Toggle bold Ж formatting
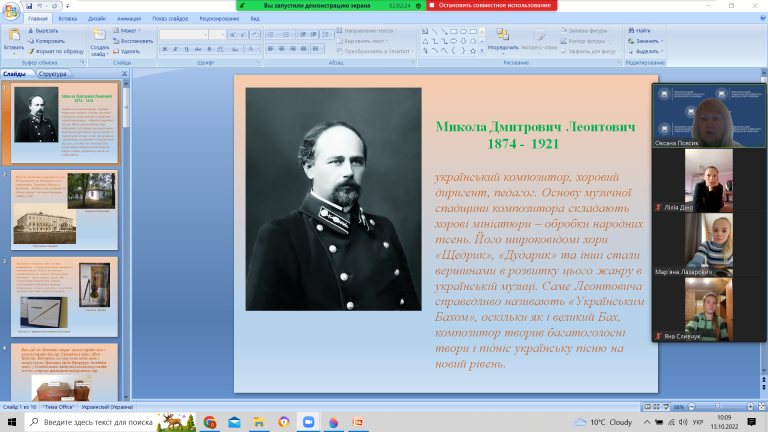 (165, 49)
